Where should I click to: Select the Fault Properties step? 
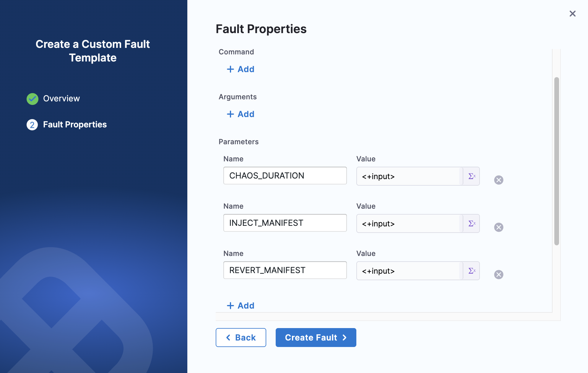point(75,124)
